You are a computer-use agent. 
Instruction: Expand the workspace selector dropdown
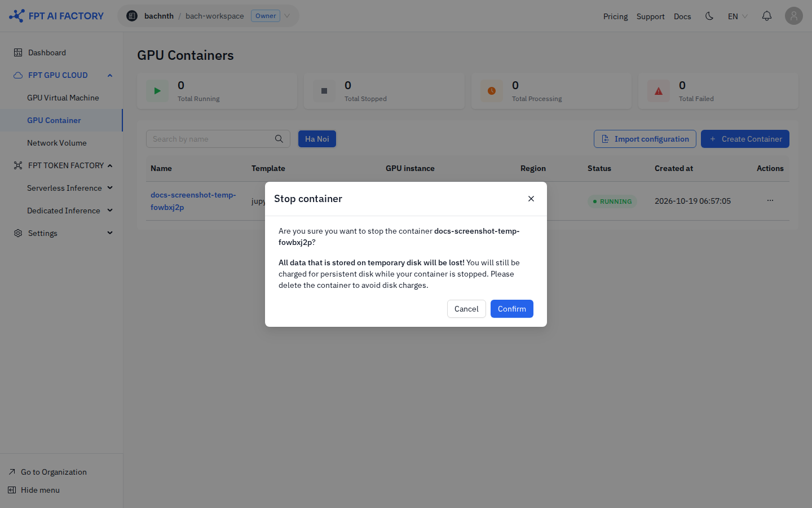tap(287, 16)
